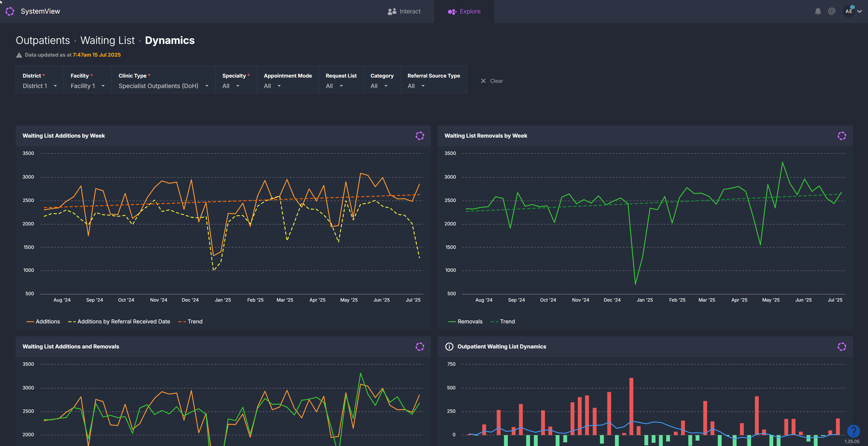Open the help question mark button
868x446 pixels.
pos(853,431)
